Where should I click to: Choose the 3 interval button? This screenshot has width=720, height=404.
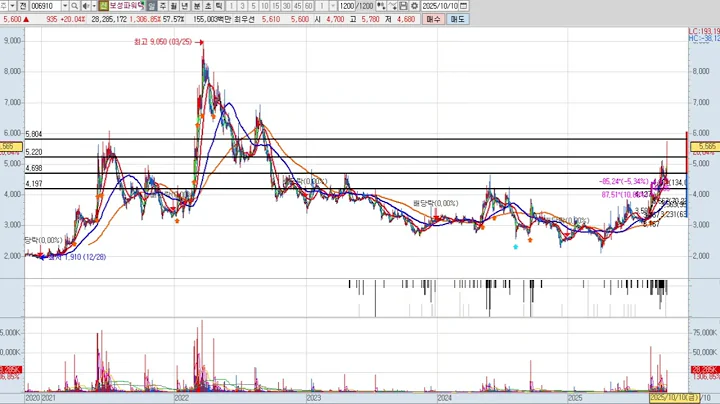tap(242, 6)
